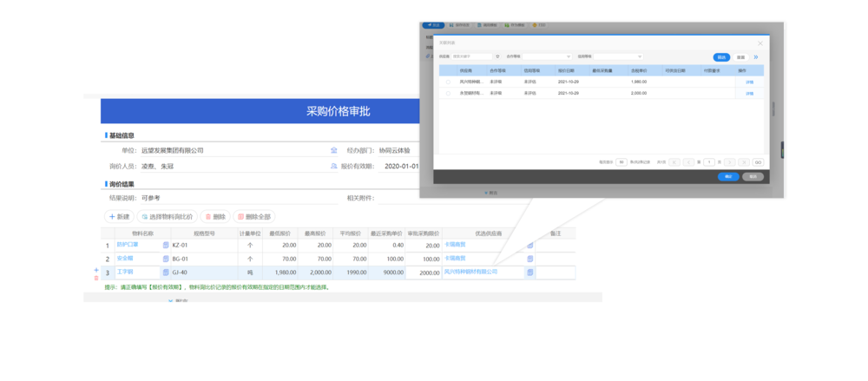This screenshot has height=381, width=868.
Task: Go to last page in popup pagination
Action: click(x=744, y=162)
